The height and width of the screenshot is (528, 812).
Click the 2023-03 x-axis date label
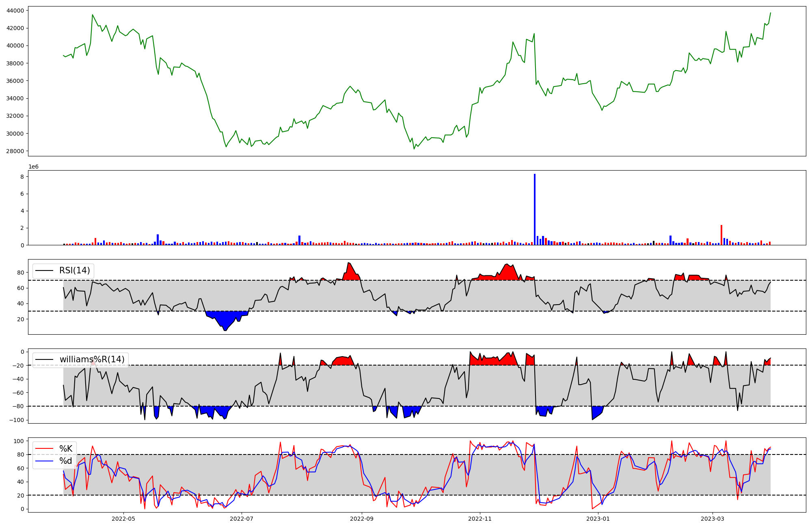(x=713, y=519)
